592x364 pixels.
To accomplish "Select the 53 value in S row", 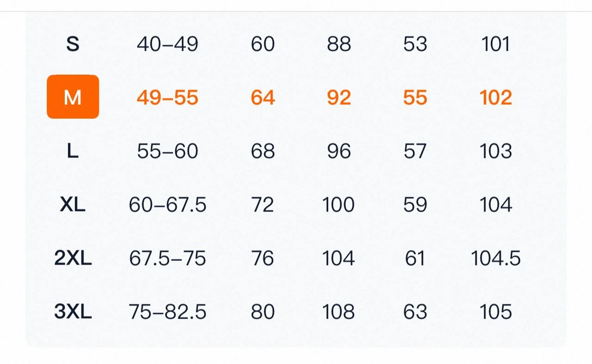I will pyautogui.click(x=415, y=44).
